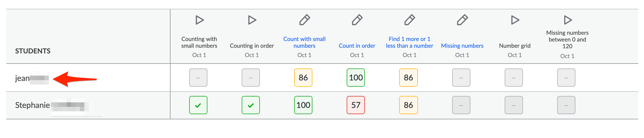The height and width of the screenshot is (138, 644).
Task: Select Stephanie's checkmark for Counting with small numbers
Action: [x=198, y=105]
